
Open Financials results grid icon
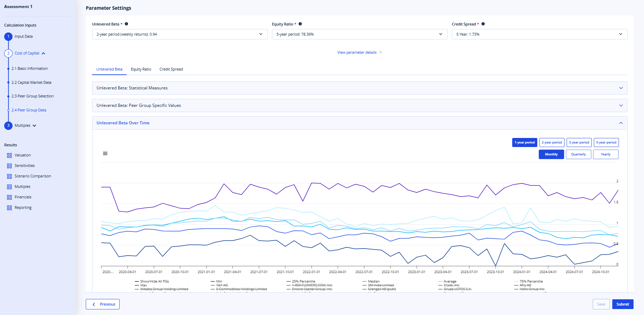click(9, 197)
